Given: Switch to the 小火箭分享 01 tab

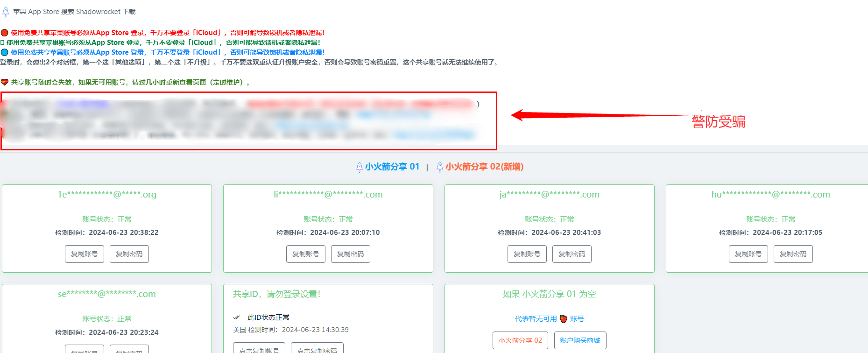Looking at the screenshot, I should (392, 167).
